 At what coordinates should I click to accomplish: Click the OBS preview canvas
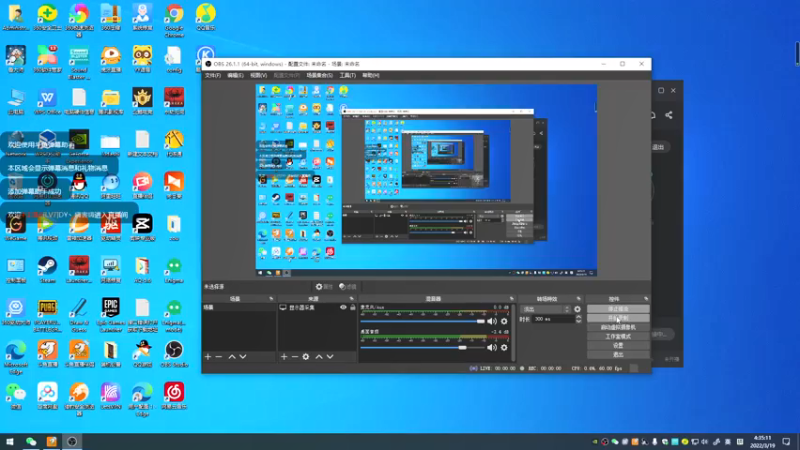(x=426, y=181)
